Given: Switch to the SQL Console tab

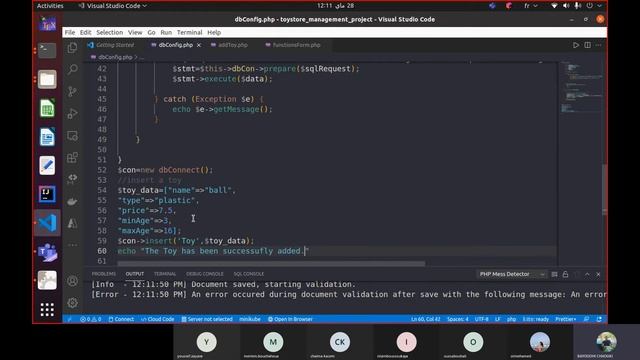Looking at the screenshot, I should tap(249, 274).
